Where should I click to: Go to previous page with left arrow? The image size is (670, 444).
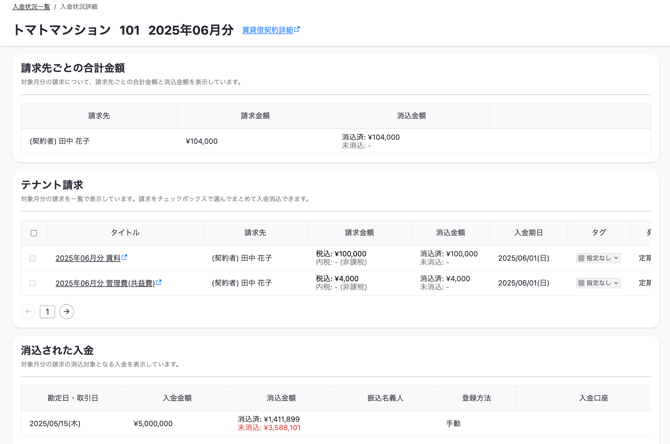point(28,312)
